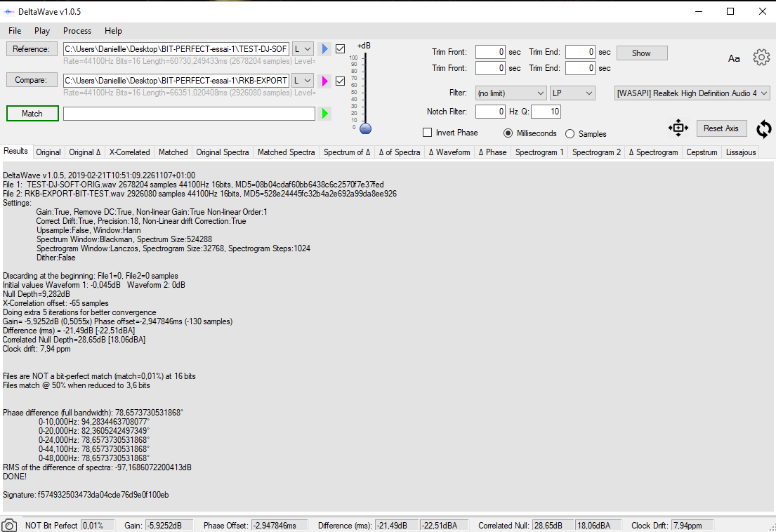Image resolution: width=776 pixels, height=532 pixels.
Task: Click the Notch Filter Hz field
Action: pos(490,112)
